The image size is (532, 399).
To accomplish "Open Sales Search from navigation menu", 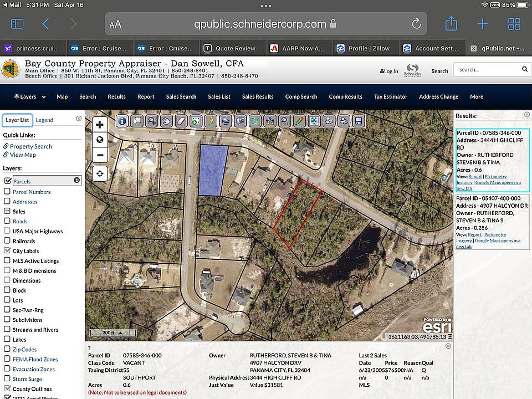I will pyautogui.click(x=181, y=96).
